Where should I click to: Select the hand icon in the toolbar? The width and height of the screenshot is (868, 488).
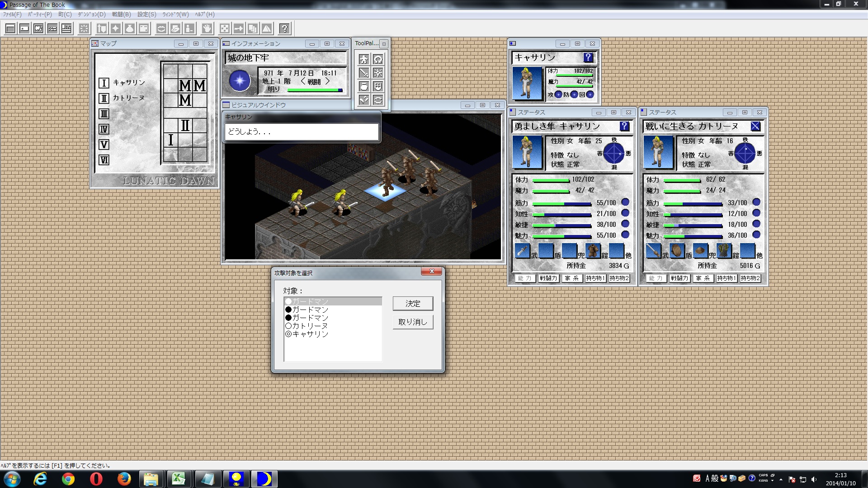207,28
